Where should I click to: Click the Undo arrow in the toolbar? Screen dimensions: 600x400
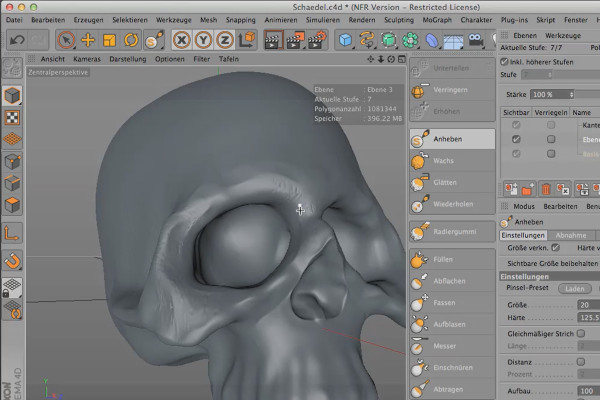tap(17, 40)
